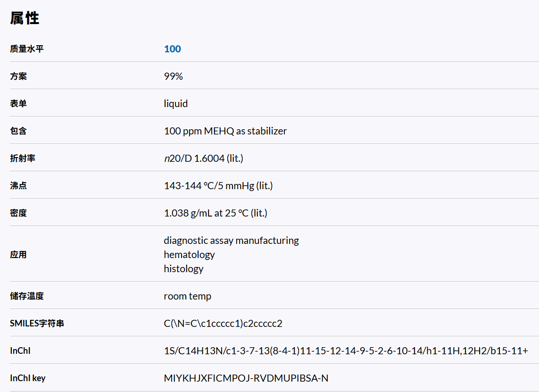Click the 99% assay value
539x392 pixels.
[173, 76]
